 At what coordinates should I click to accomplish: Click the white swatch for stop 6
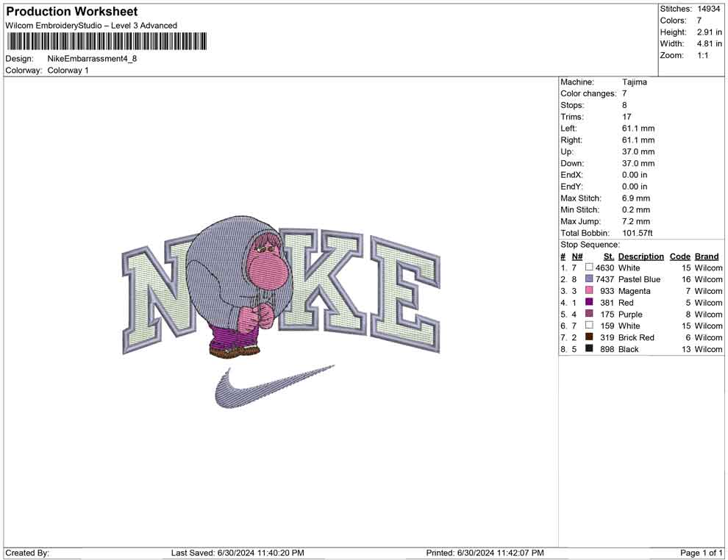(x=589, y=326)
